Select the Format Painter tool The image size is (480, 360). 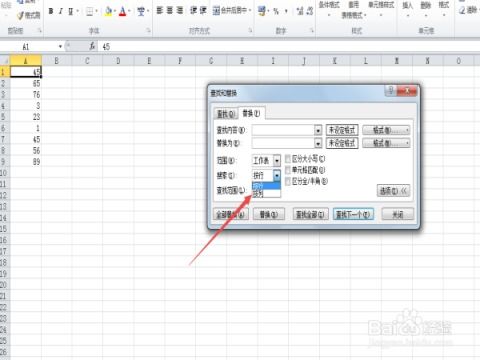tap(29, 15)
